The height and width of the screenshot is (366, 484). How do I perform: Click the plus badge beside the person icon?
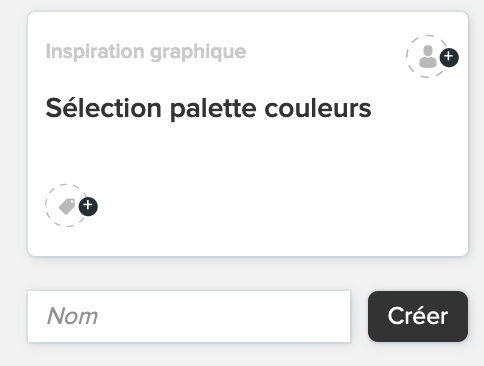coord(449,57)
